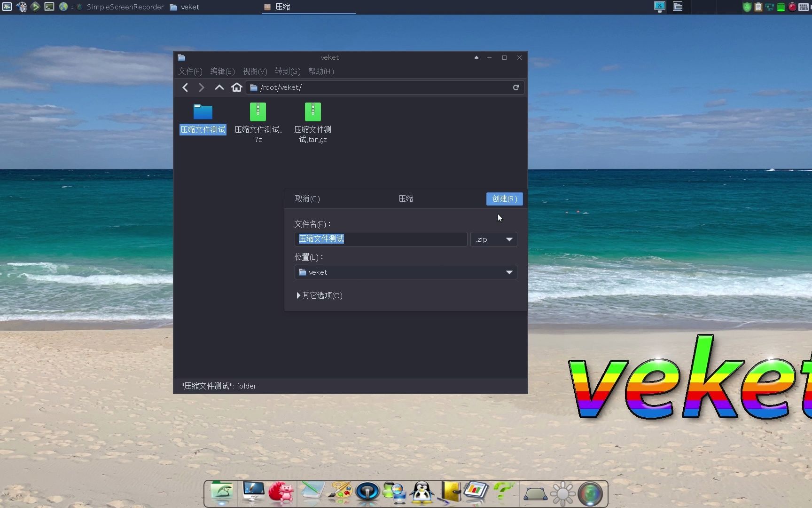Open the home folder via house icon
The width and height of the screenshot is (812, 508).
[x=237, y=87]
